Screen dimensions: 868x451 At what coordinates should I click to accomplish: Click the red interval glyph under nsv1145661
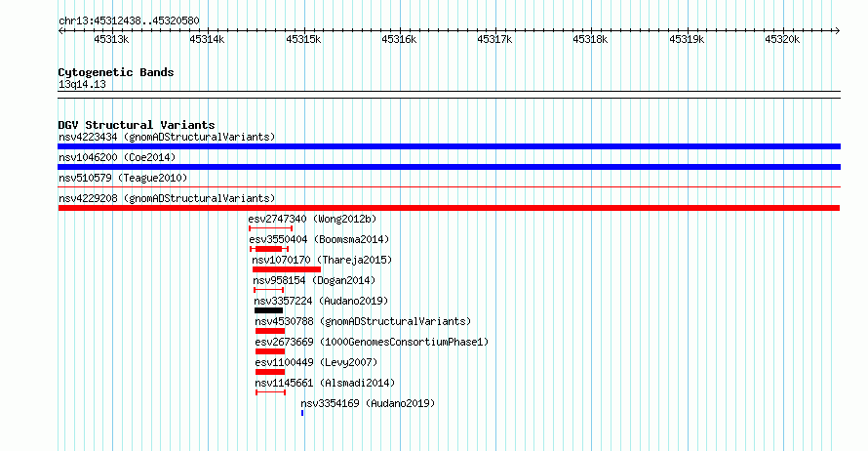tap(271, 392)
